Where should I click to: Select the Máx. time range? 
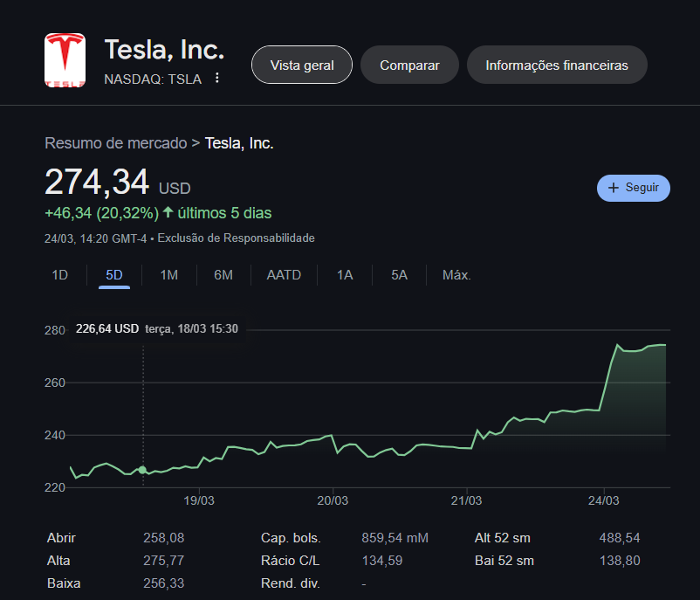pos(456,275)
